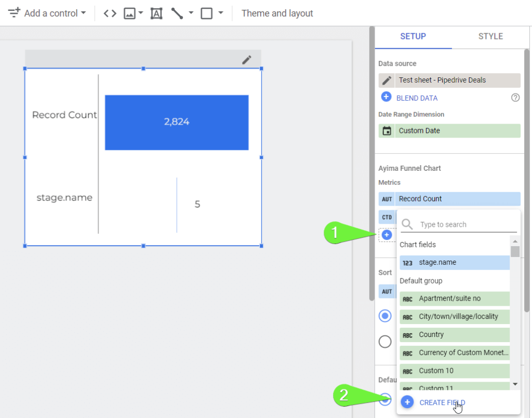Image resolution: width=532 pixels, height=418 pixels.
Task: Choose Currency of Custom Monet... field
Action: (455, 353)
